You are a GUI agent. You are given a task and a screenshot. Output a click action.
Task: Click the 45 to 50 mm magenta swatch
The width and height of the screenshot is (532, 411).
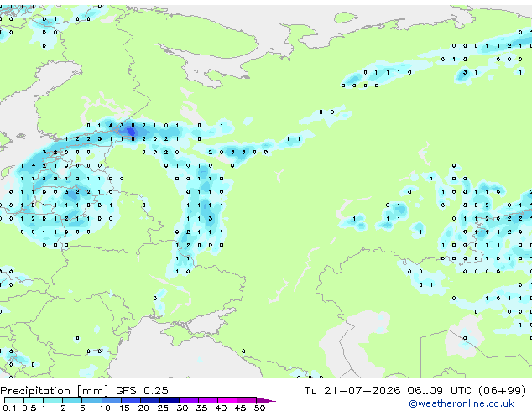click(x=247, y=400)
